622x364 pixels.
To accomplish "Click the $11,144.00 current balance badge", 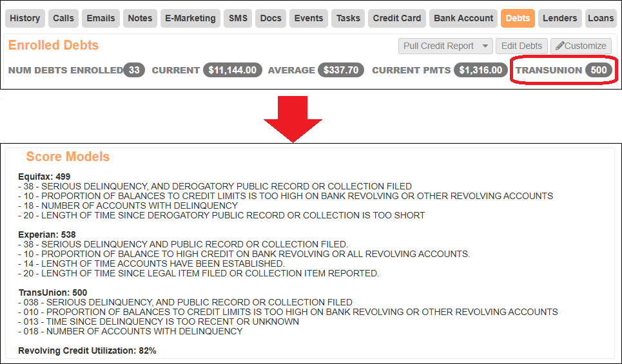I will tap(233, 70).
